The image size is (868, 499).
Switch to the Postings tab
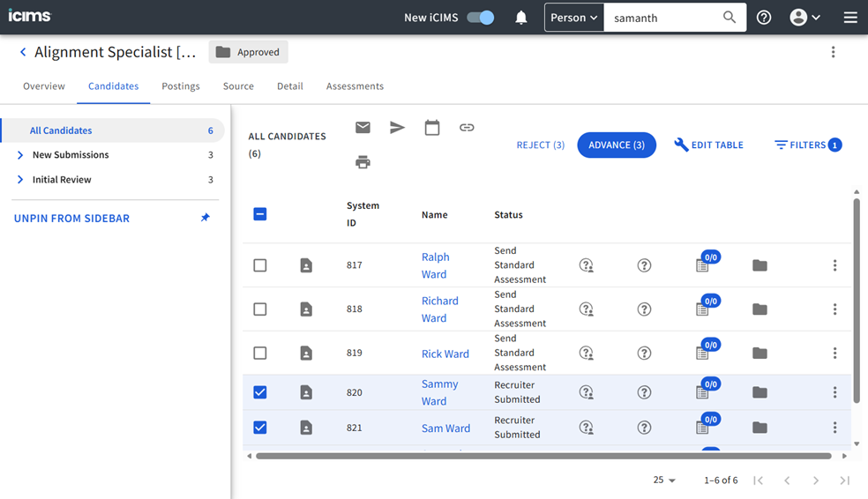point(181,86)
